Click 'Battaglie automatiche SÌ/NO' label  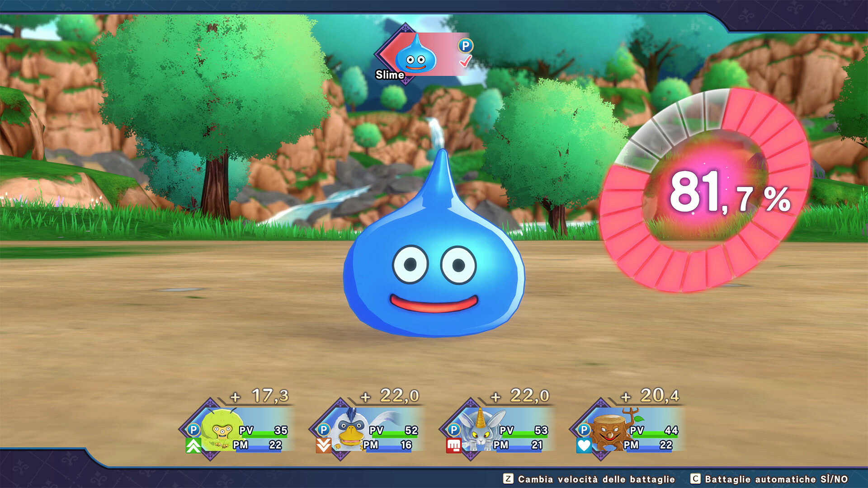coord(776,479)
